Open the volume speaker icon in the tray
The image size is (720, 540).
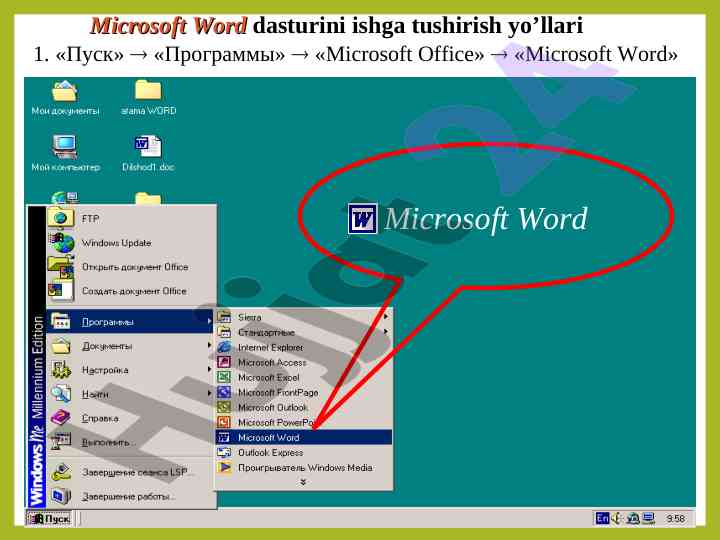pyautogui.click(x=617, y=518)
